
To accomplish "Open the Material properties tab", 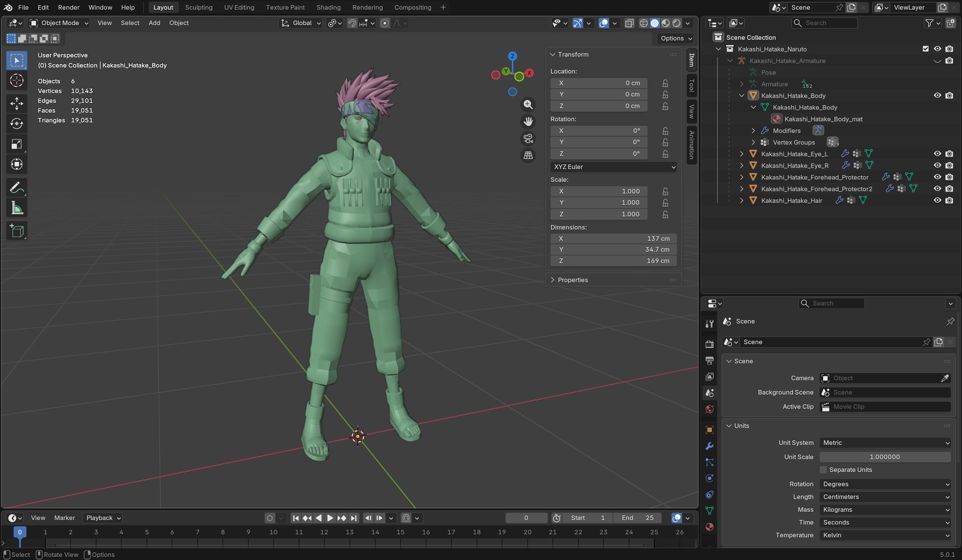I will point(709,527).
